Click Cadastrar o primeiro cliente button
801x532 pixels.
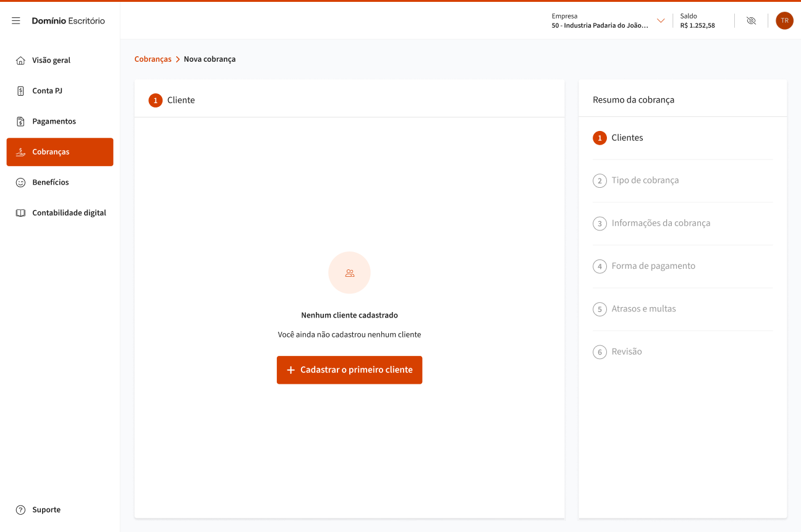[349, 370]
